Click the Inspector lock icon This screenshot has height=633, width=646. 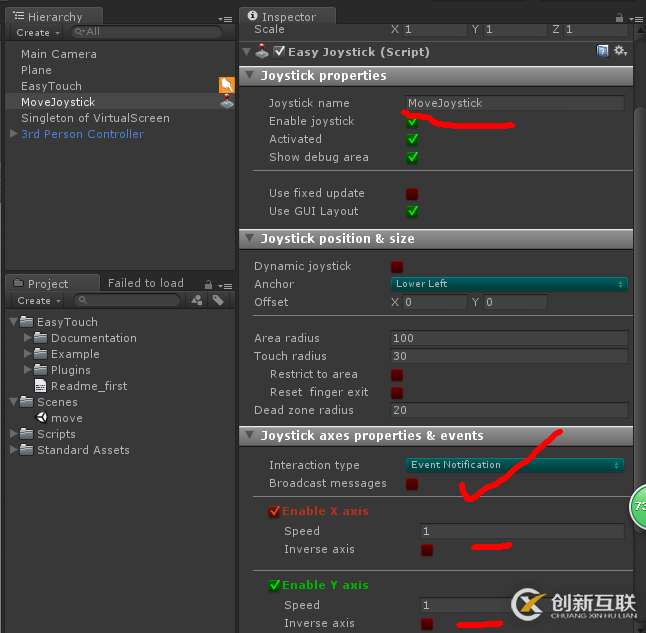point(619,18)
